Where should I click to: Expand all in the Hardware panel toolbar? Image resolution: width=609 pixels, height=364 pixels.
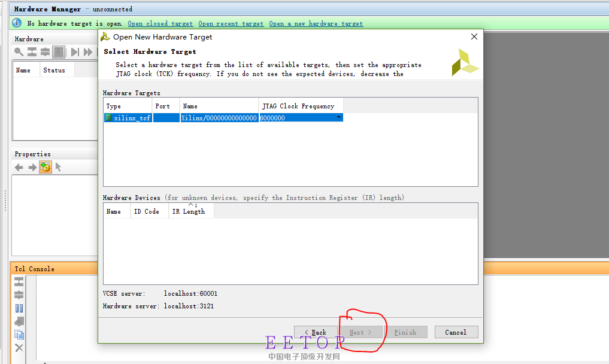[45, 51]
